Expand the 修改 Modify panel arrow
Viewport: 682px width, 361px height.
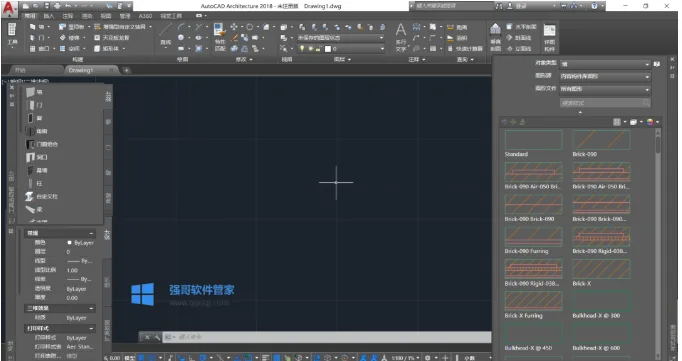[x=251, y=60]
